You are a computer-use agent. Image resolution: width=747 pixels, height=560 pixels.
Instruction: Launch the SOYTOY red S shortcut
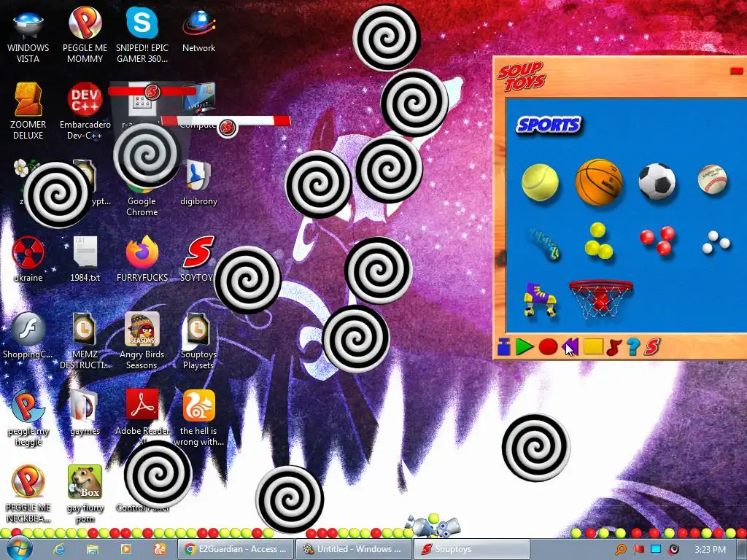click(198, 259)
